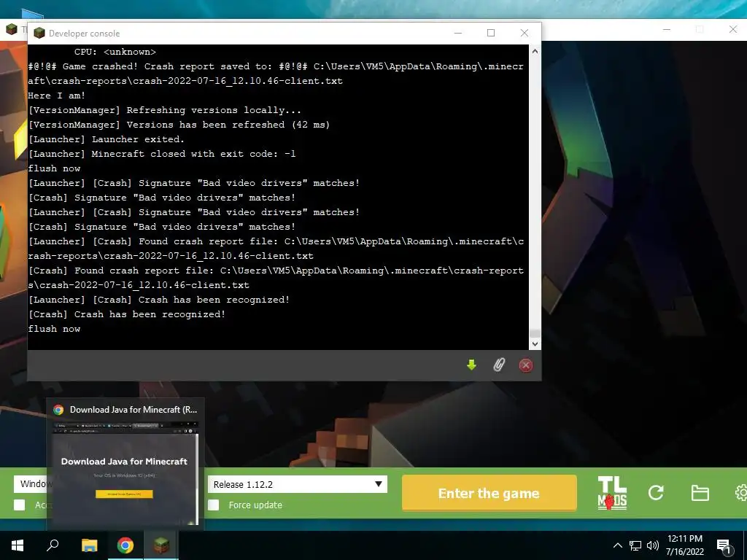Click Developer console title bar cube icon
This screenshot has height=560, width=747.
[x=39, y=33]
